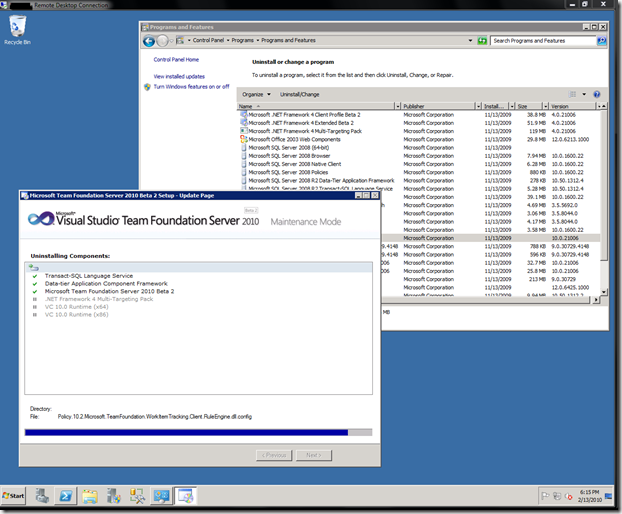Open the Size column filter dropdown
The width and height of the screenshot is (622, 514).
(546, 106)
